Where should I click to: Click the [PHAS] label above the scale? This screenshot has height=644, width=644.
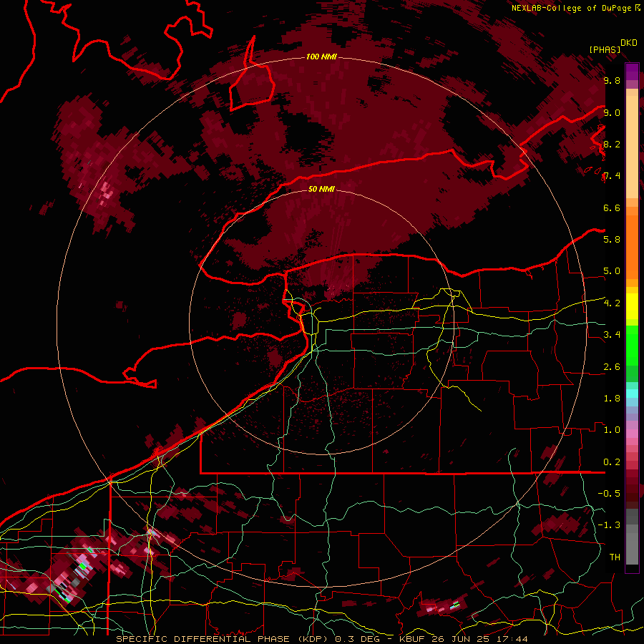point(605,49)
